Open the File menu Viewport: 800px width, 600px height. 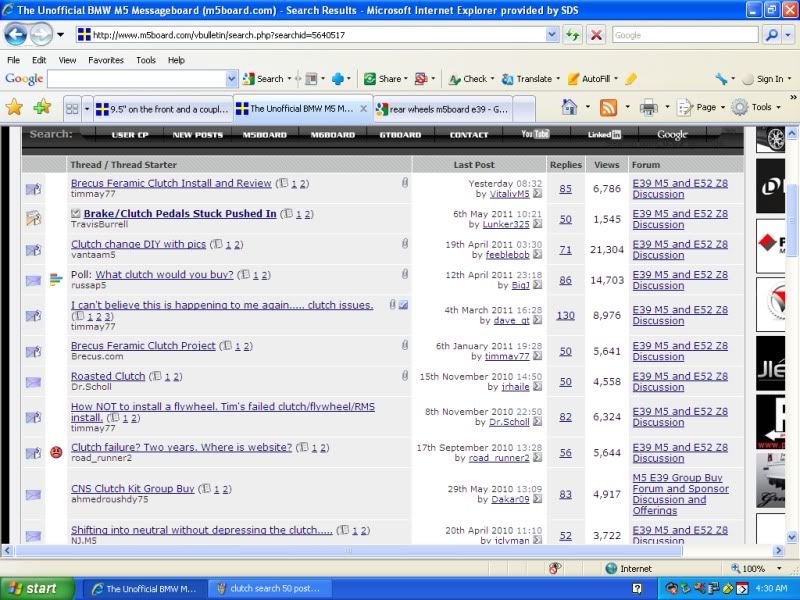pos(13,60)
